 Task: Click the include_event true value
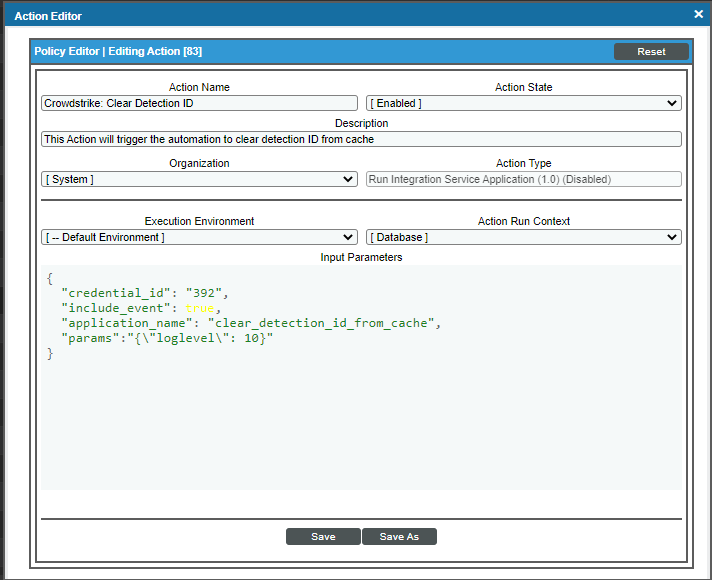(x=199, y=308)
